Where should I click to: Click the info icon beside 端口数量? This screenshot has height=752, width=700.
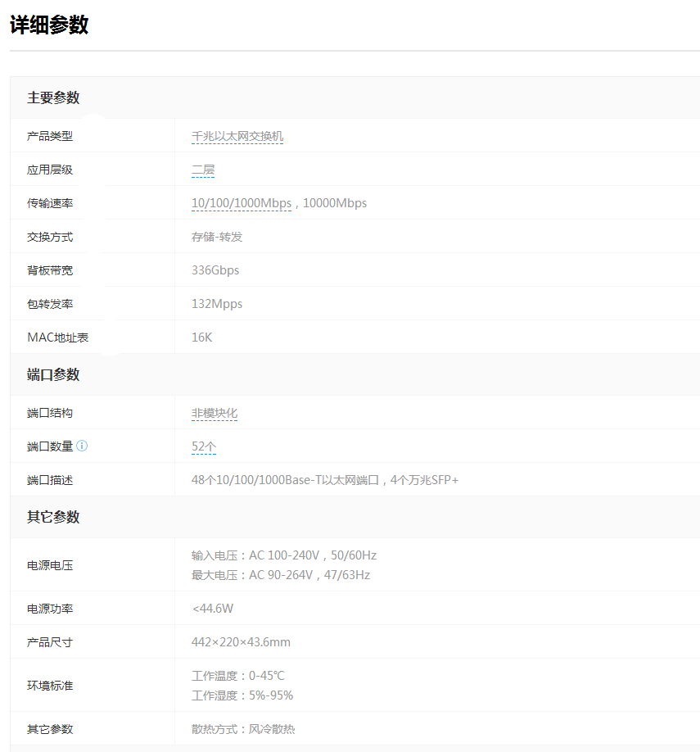(x=82, y=446)
